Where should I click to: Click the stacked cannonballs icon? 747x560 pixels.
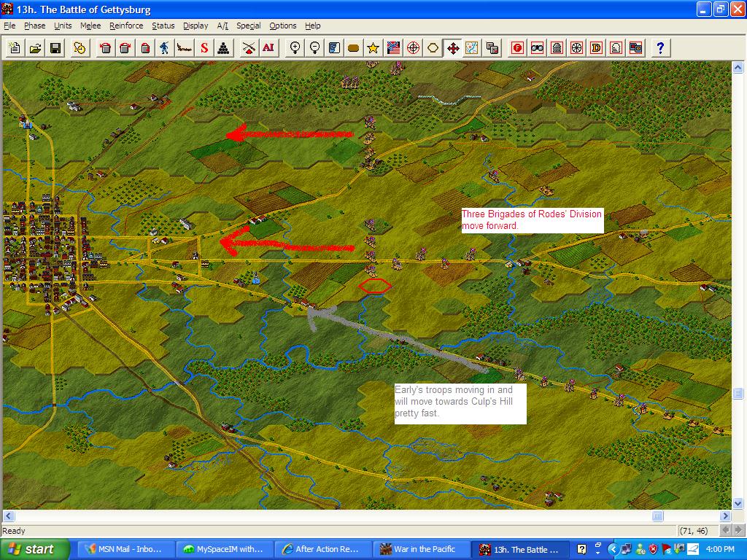click(224, 47)
